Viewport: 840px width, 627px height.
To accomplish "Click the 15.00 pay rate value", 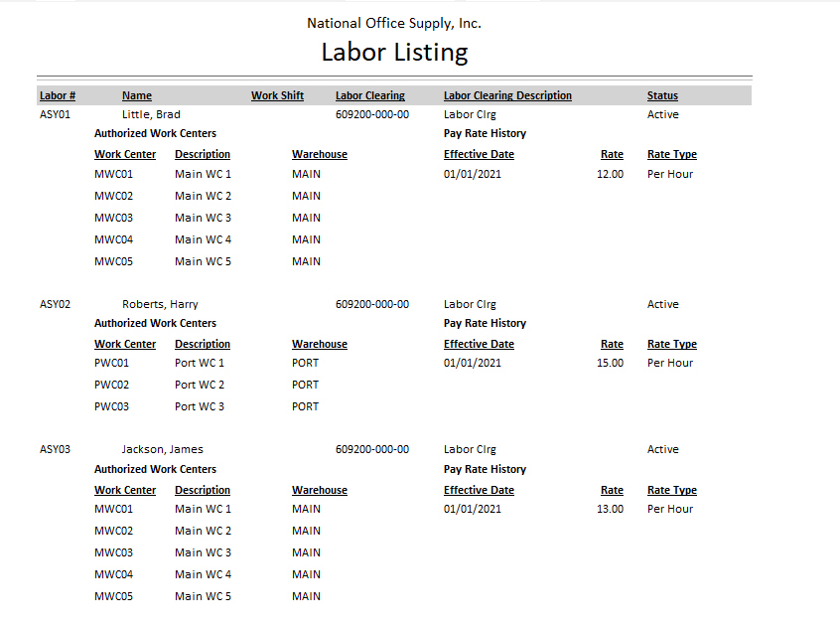I will pyautogui.click(x=610, y=363).
